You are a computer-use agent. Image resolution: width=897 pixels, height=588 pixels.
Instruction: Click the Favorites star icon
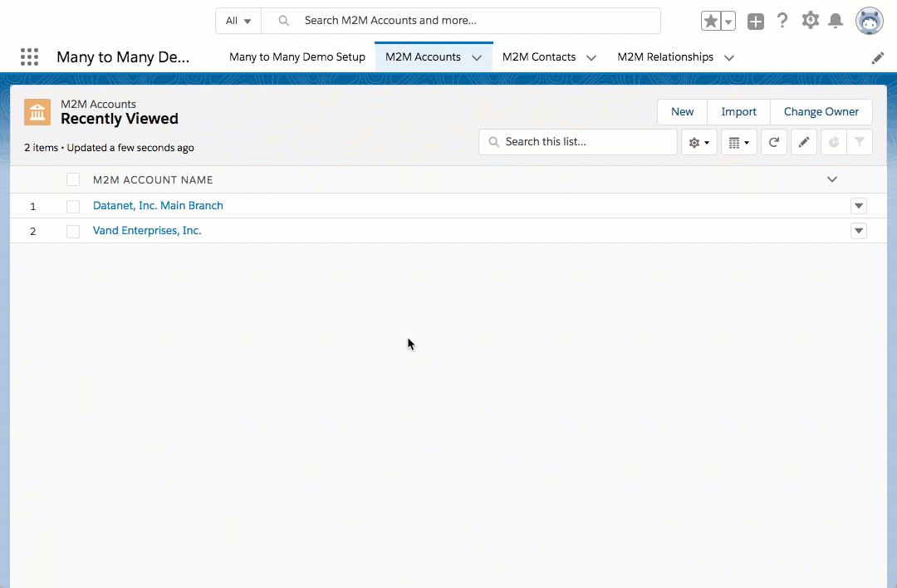click(x=710, y=21)
